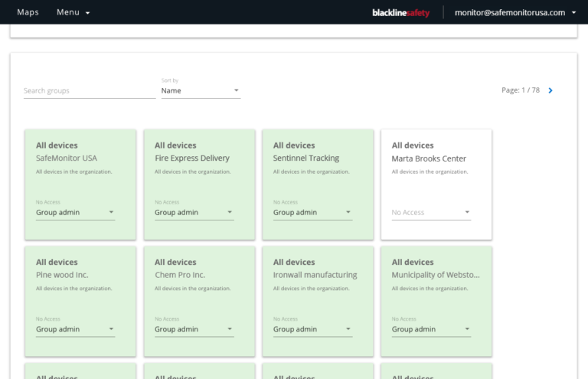Click the Pine wood Inc. text

pyautogui.click(x=62, y=275)
